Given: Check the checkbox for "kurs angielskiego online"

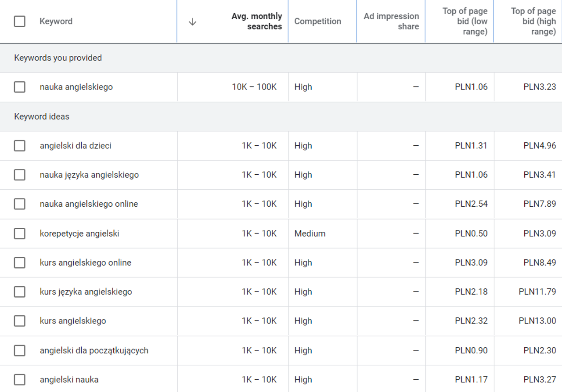Looking at the screenshot, I should pos(19,263).
